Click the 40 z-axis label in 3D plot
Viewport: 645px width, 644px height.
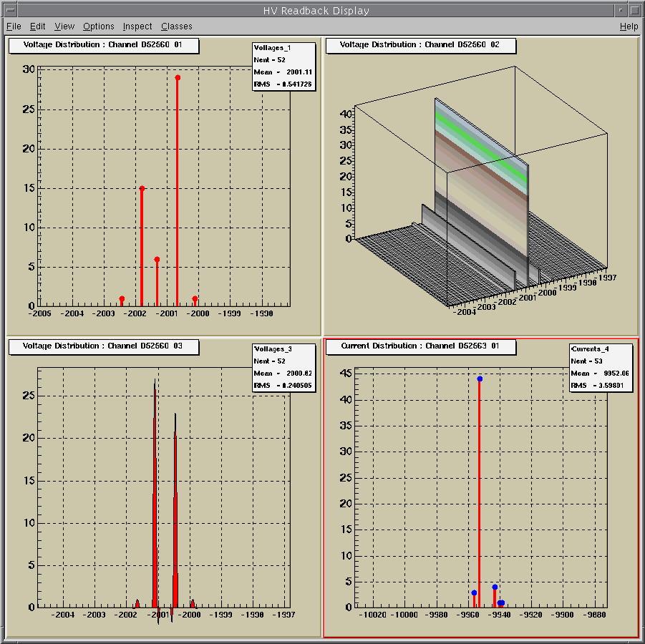[346, 114]
